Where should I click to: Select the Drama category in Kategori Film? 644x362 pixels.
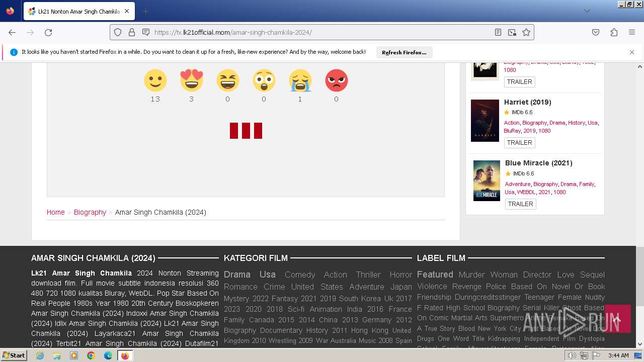(x=237, y=275)
